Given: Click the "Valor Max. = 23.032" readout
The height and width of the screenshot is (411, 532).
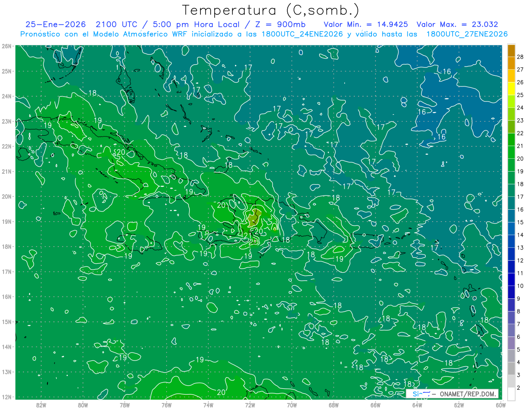Looking at the screenshot, I should 457,25.
